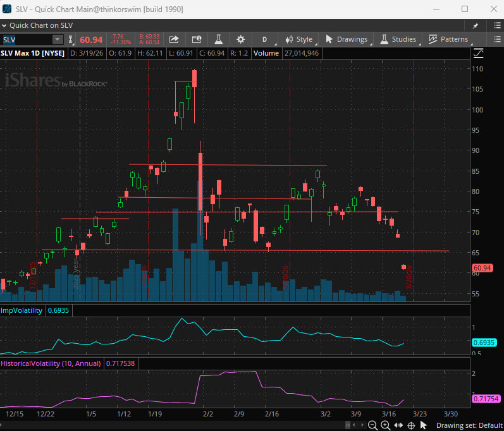Click the 1/16/26 expiration marker label
Image resolution: width=504 pixels, height=431 pixels.
tap(144, 277)
